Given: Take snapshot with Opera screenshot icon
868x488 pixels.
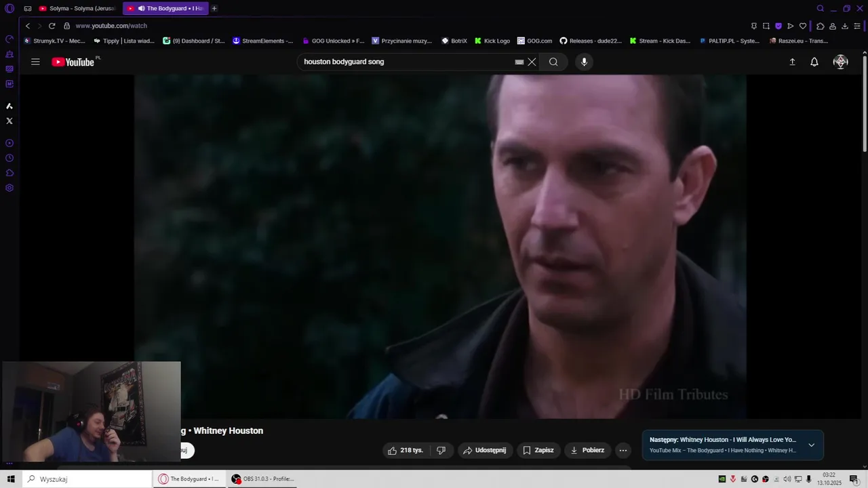Looking at the screenshot, I should (x=766, y=26).
